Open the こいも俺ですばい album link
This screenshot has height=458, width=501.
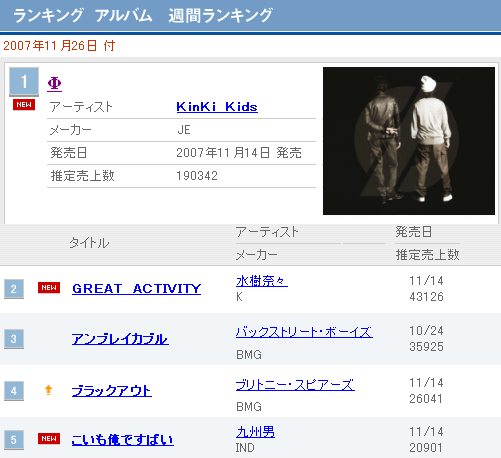click(123, 440)
